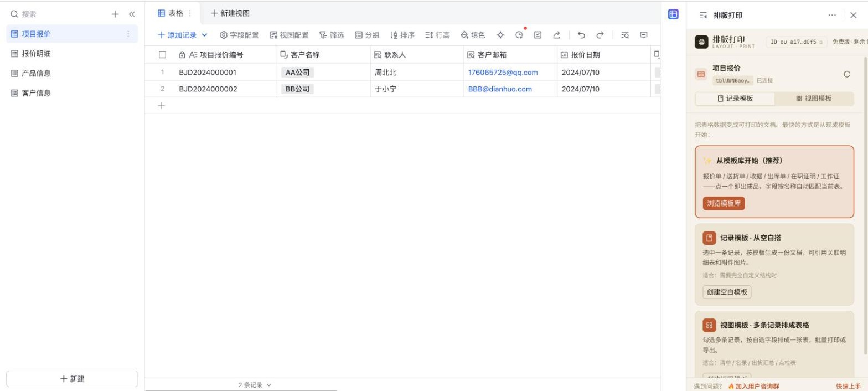This screenshot has height=391, width=868.
Task: Click the 报价日期 column header
Action: point(604,55)
